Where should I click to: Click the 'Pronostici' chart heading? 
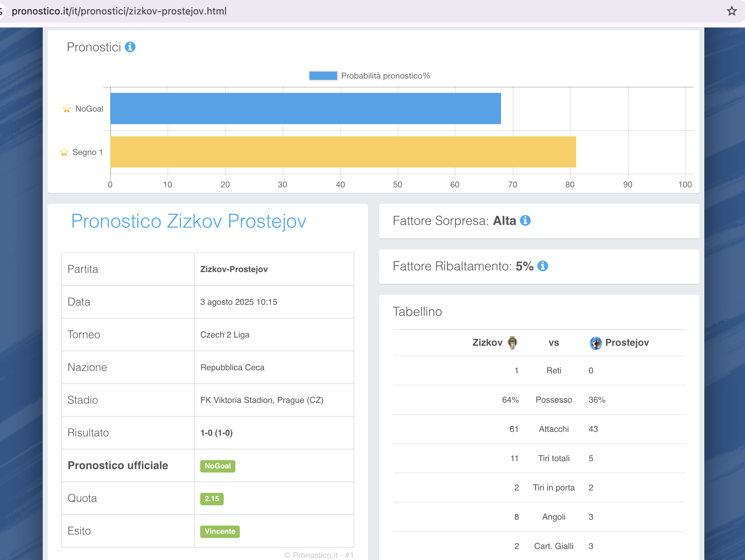(94, 47)
